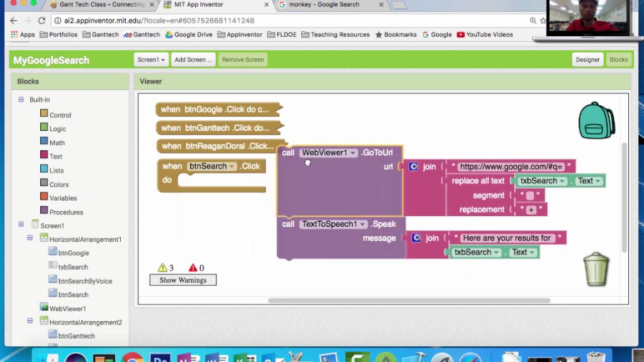Reload the page with refresh icon

coord(42,21)
